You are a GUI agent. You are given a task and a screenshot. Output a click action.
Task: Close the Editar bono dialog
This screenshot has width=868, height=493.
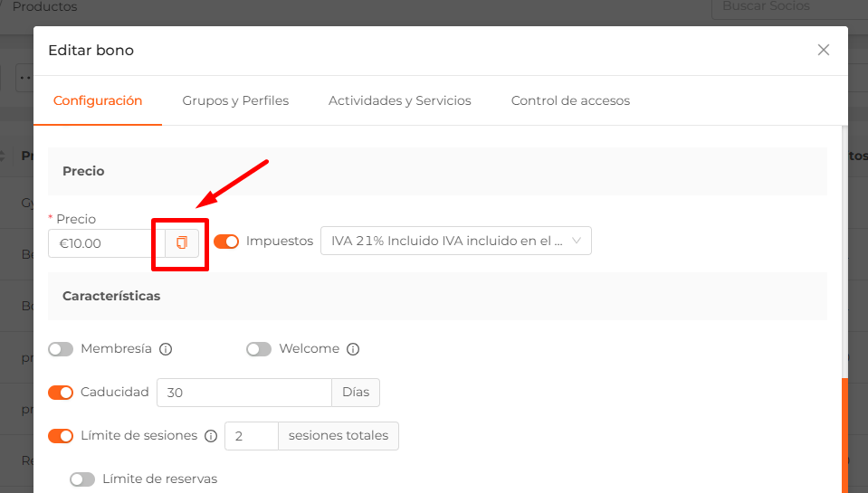(823, 50)
